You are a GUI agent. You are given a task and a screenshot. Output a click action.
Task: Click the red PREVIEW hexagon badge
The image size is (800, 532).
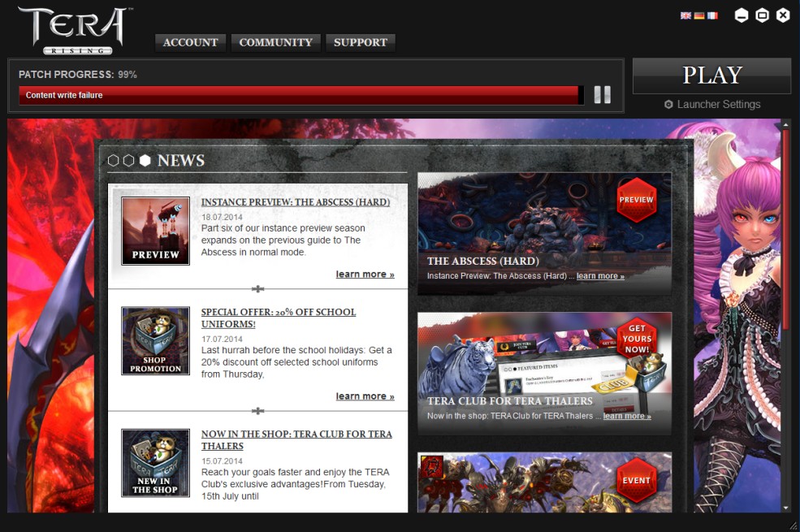click(636, 200)
